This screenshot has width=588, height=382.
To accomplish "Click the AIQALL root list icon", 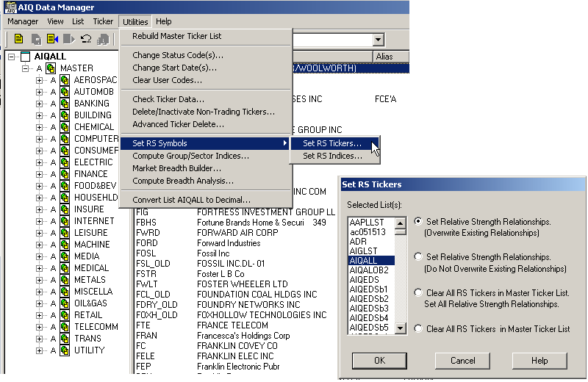I will (x=26, y=57).
